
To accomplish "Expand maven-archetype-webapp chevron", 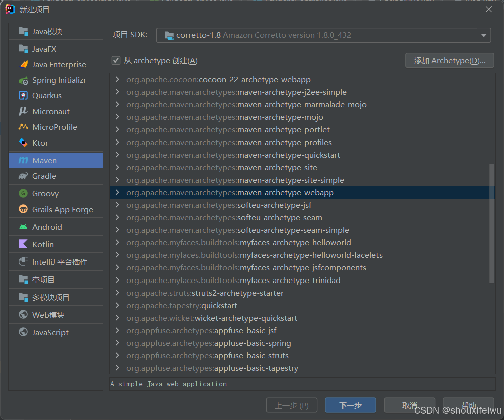I will point(117,192).
